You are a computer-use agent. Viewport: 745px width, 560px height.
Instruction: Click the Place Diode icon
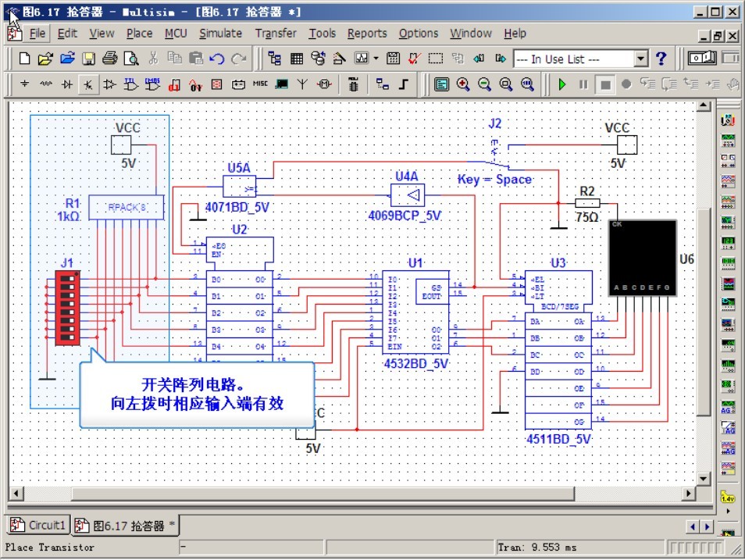click(67, 84)
